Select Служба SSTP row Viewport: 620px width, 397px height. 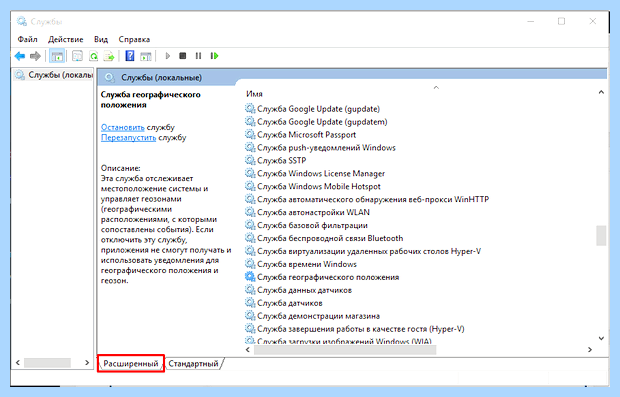click(276, 161)
